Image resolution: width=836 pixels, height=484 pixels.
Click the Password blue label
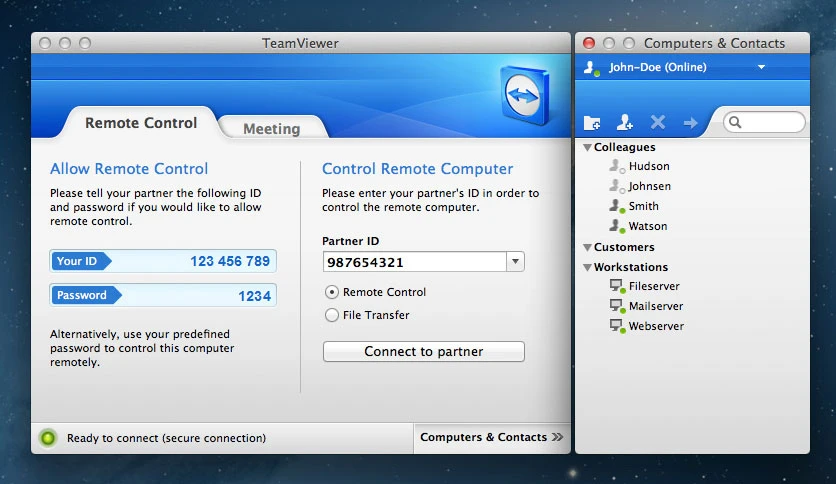click(x=86, y=295)
